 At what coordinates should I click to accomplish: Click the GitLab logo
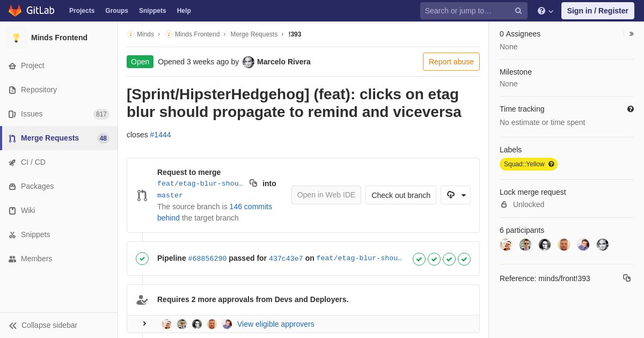click(31, 11)
